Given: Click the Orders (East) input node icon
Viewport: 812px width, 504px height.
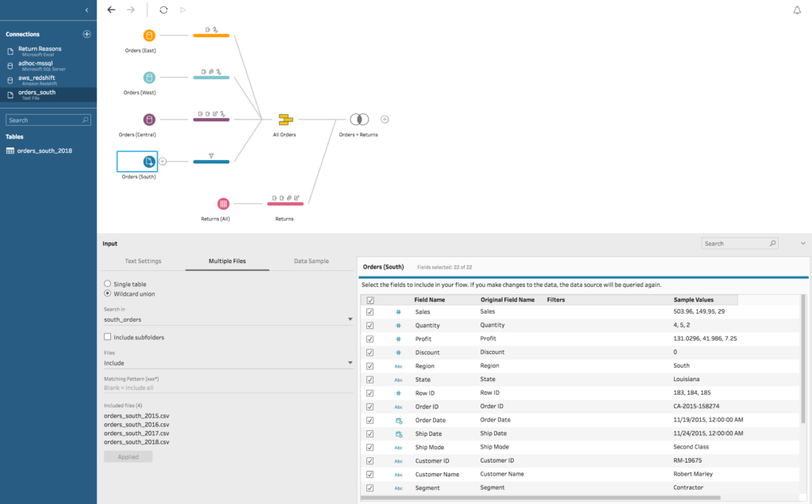Looking at the screenshot, I should pyautogui.click(x=149, y=36).
